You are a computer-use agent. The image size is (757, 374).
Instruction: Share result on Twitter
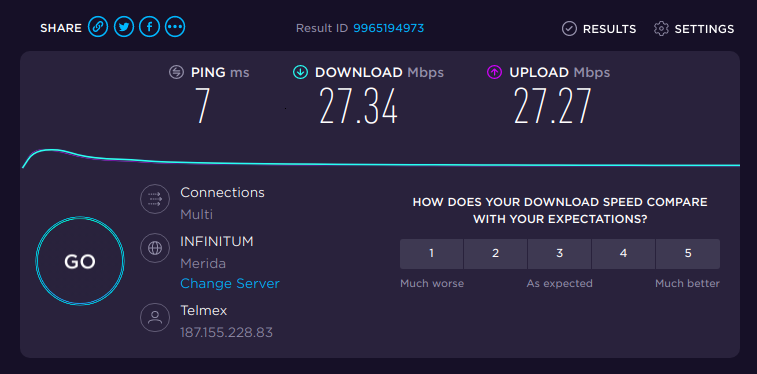(x=124, y=28)
